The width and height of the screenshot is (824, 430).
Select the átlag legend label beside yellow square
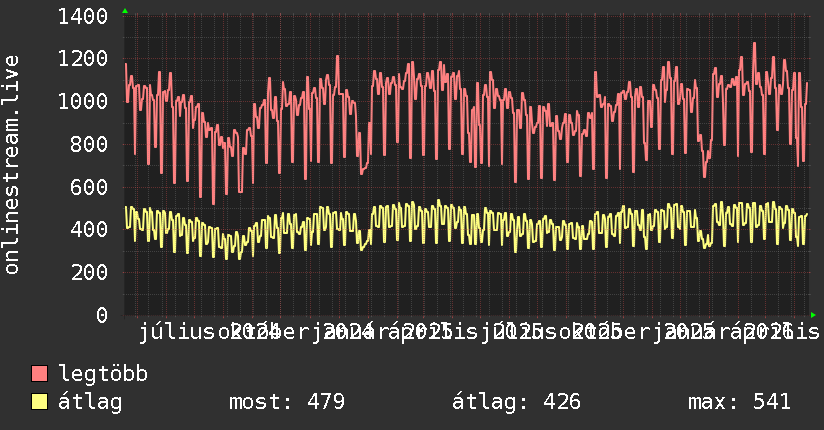pyautogui.click(x=90, y=402)
